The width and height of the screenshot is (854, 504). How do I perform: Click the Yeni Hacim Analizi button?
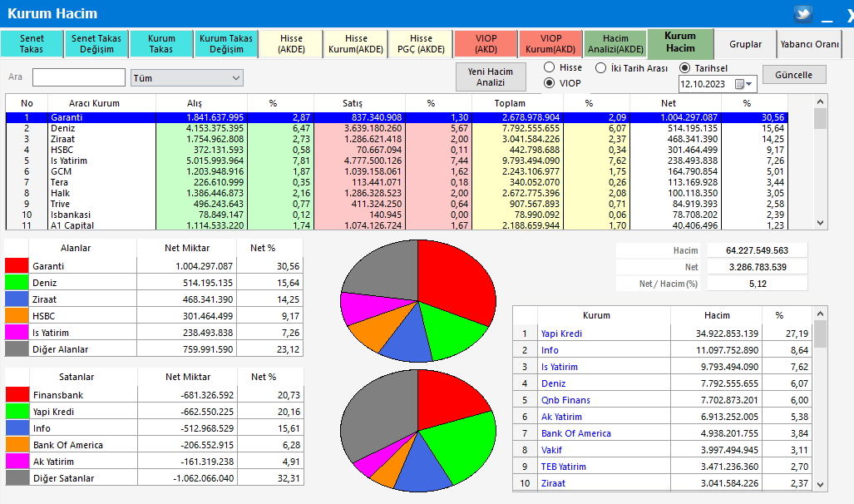[491, 77]
